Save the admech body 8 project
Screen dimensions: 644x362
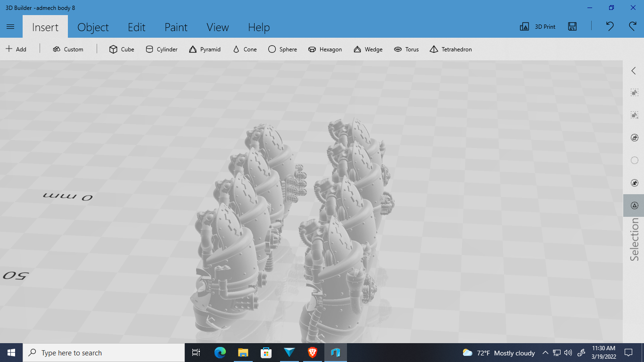point(572,26)
